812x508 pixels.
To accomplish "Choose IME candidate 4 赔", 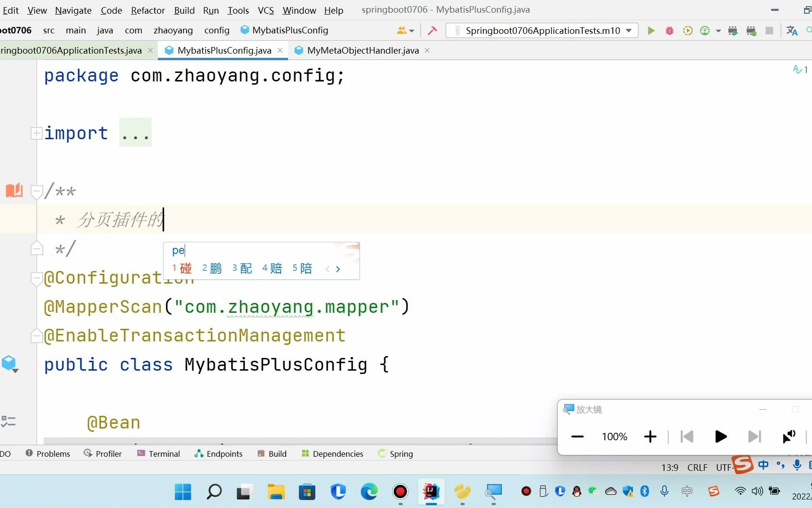I will click(272, 268).
